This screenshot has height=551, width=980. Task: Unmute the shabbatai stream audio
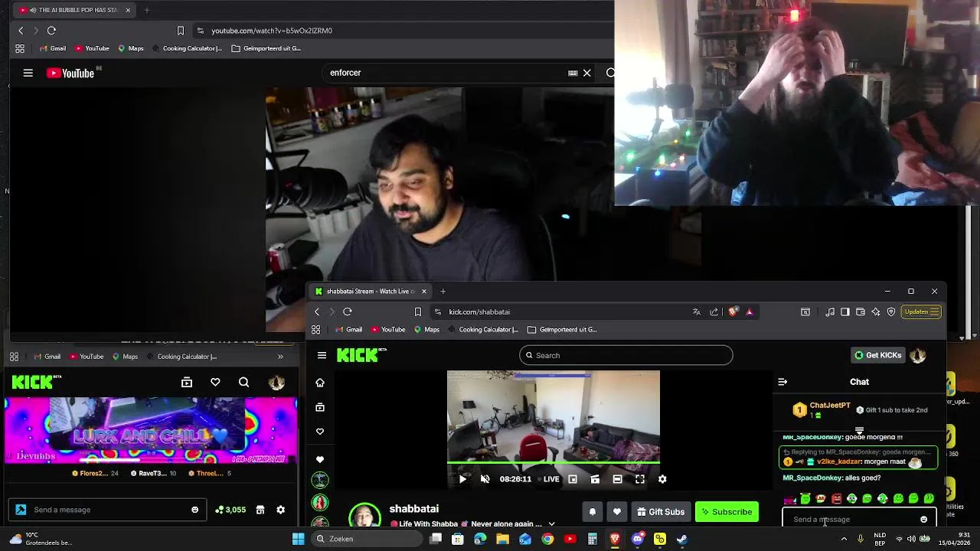pyautogui.click(x=485, y=479)
